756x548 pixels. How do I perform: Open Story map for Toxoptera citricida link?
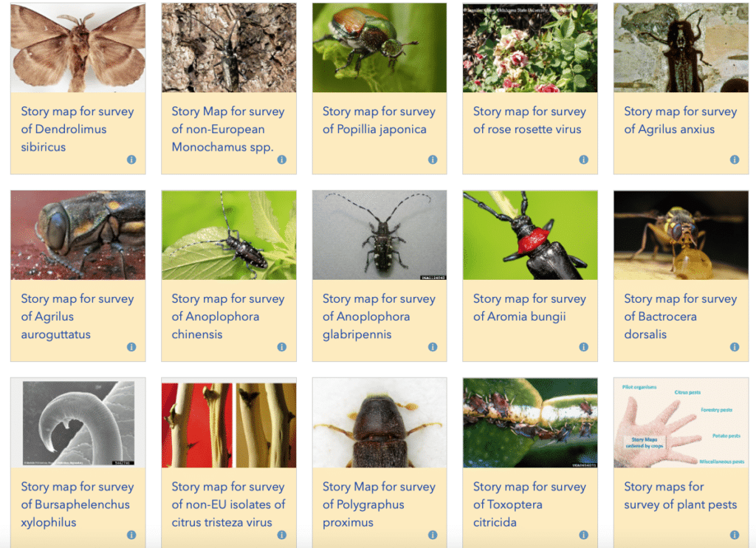[529, 504]
